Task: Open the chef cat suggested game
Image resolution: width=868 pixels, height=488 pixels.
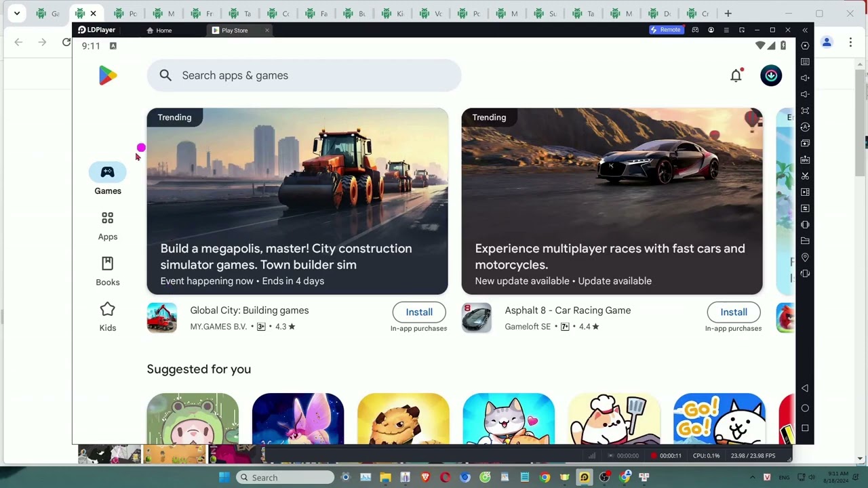Action: tap(614, 419)
